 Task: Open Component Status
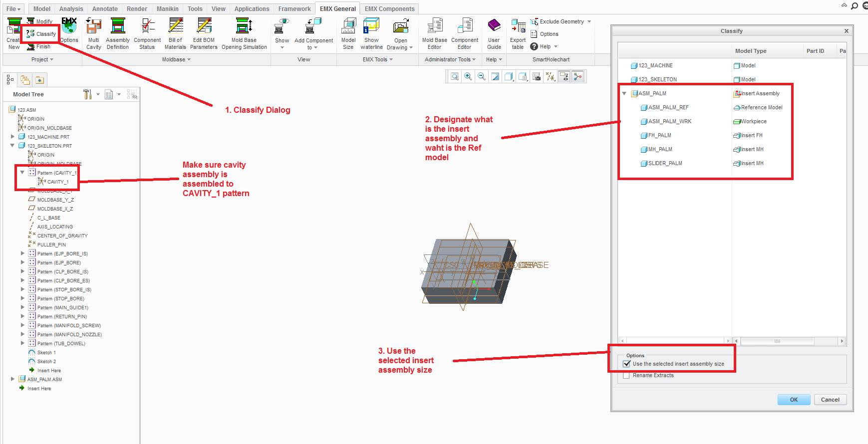(147, 34)
